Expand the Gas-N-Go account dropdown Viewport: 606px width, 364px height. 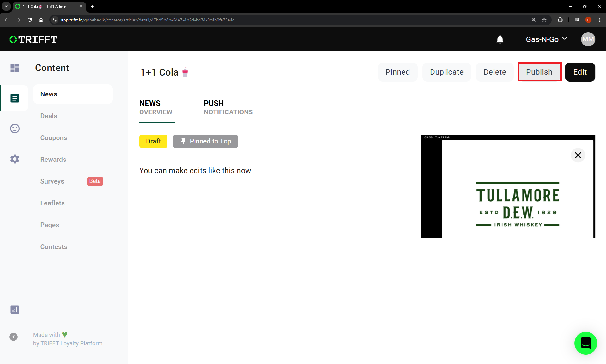pyautogui.click(x=546, y=39)
